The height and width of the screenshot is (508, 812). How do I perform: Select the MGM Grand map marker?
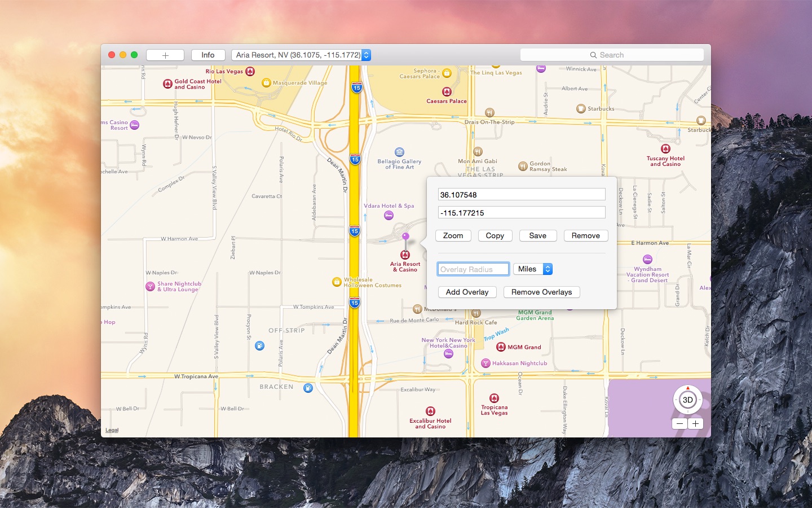click(x=501, y=347)
